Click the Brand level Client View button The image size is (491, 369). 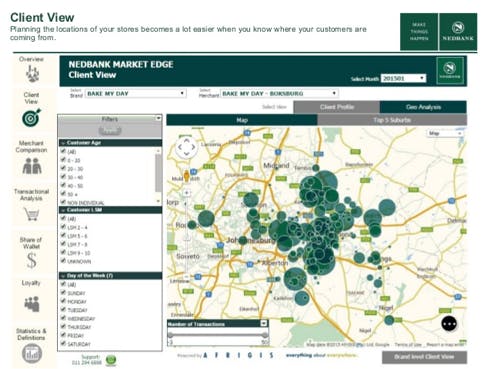[424, 357]
